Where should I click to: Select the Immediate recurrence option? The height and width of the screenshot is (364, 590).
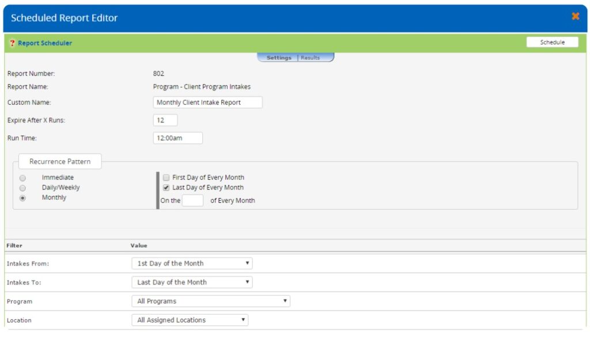tap(22, 177)
